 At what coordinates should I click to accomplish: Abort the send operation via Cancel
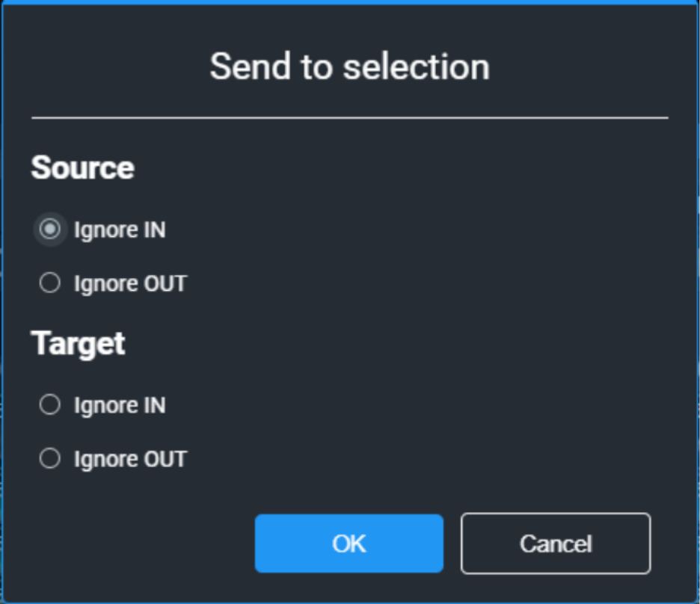coord(556,543)
